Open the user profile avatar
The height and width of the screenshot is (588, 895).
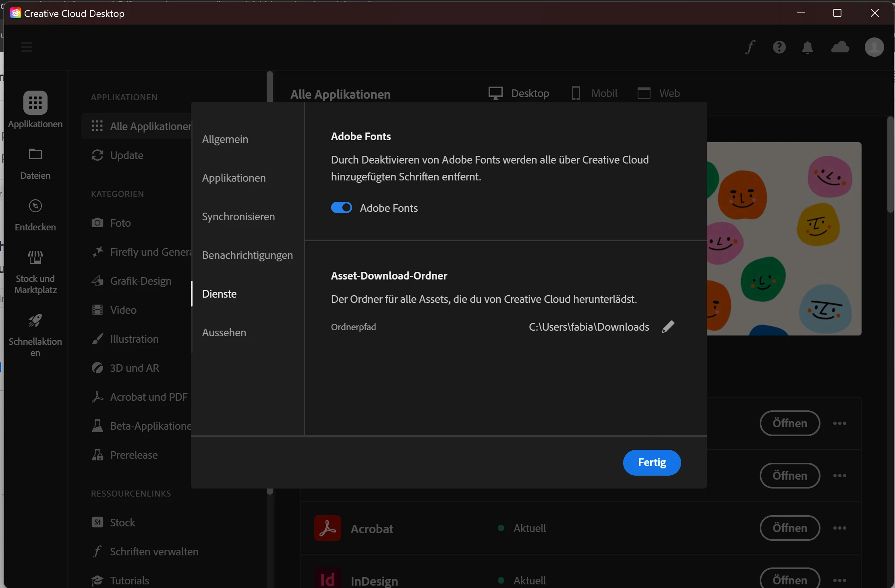click(x=874, y=47)
